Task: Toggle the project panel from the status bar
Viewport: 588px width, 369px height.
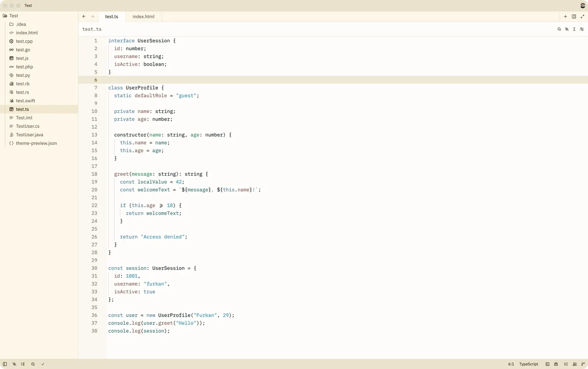Action: [5, 364]
